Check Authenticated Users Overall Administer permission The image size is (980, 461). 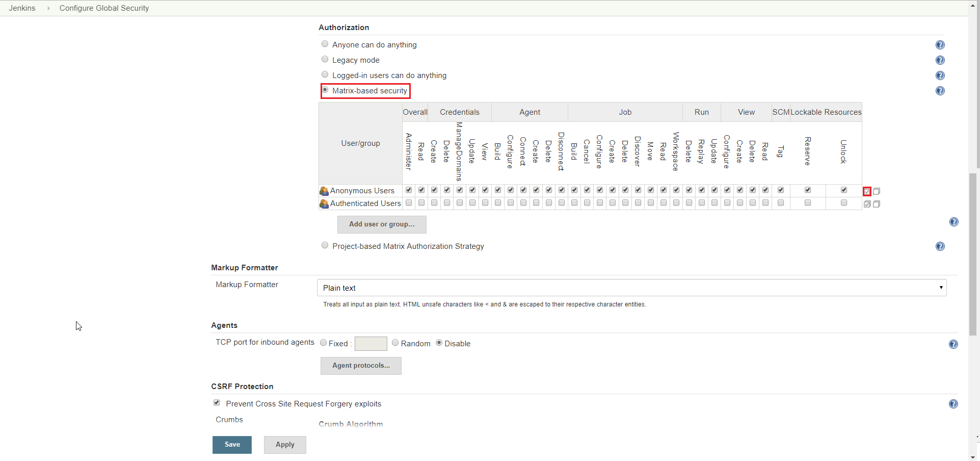[409, 202]
